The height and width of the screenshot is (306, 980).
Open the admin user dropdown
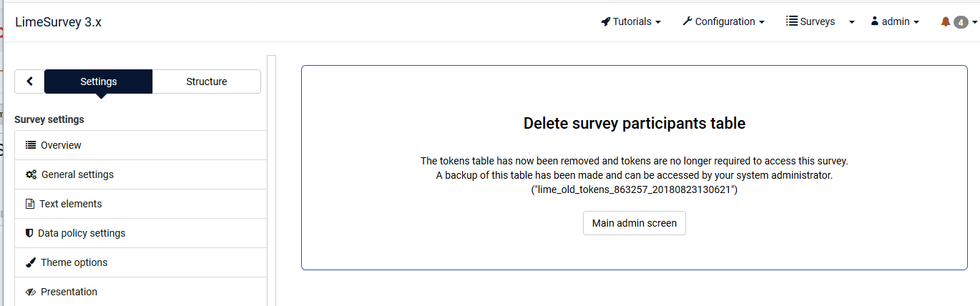tap(895, 21)
